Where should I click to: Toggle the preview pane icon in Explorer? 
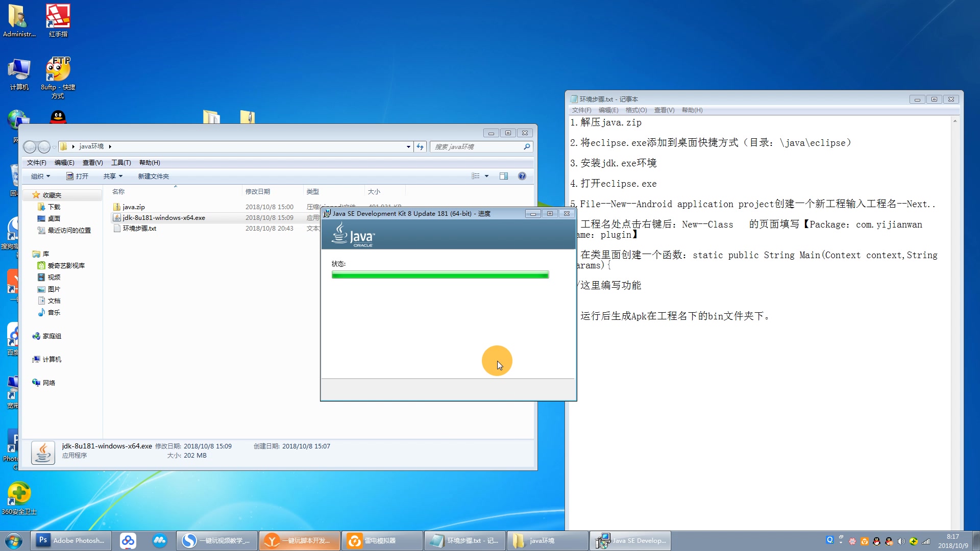[x=503, y=176]
